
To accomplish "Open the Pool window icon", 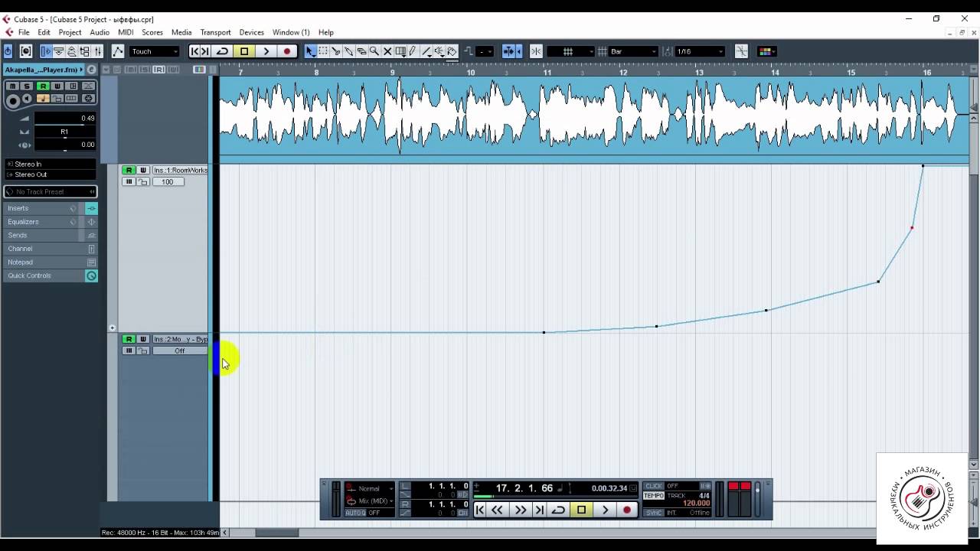I will tap(85, 51).
